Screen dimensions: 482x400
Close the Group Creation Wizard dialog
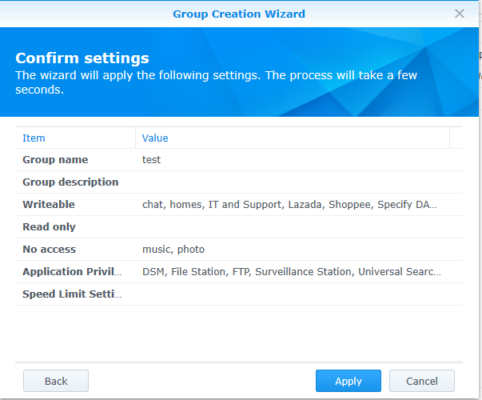[x=459, y=14]
